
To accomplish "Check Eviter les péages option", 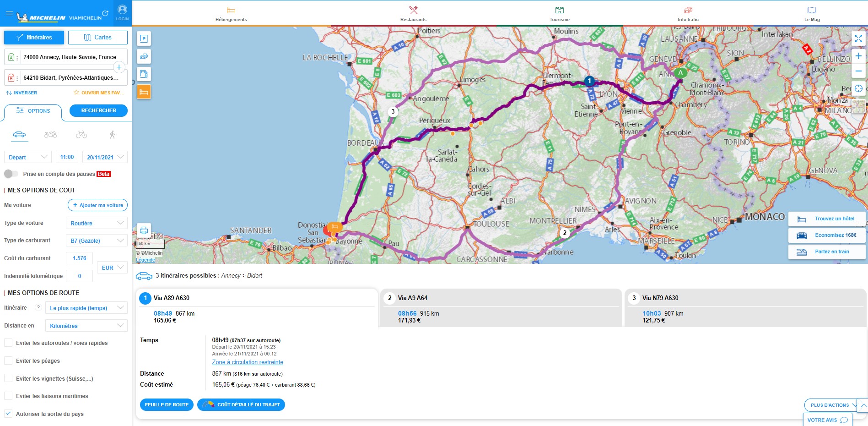I will click(x=8, y=361).
